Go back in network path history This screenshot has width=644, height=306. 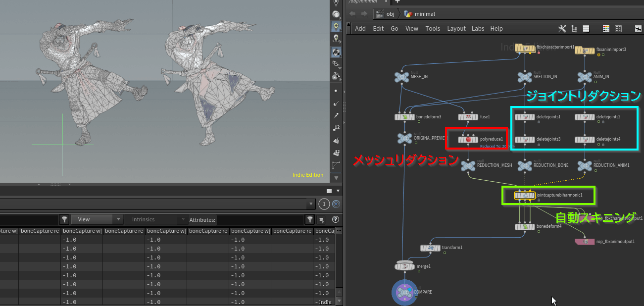352,14
